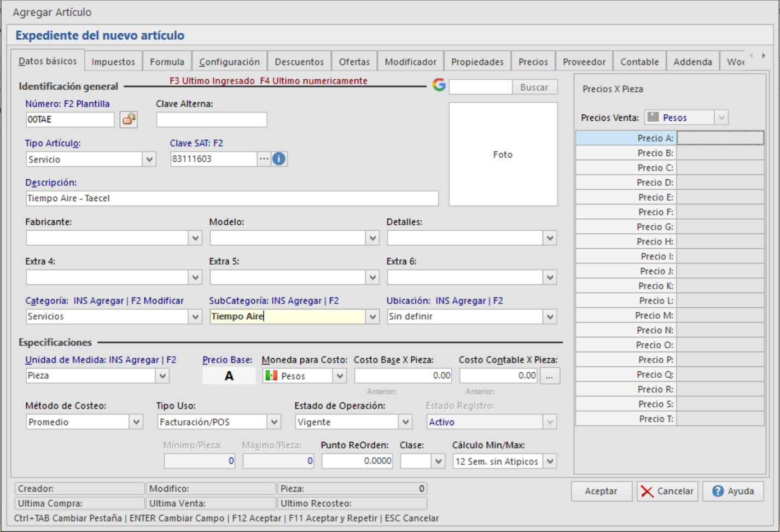Click the Descripción text field
Screen dimensions: 780x532
tap(232, 198)
